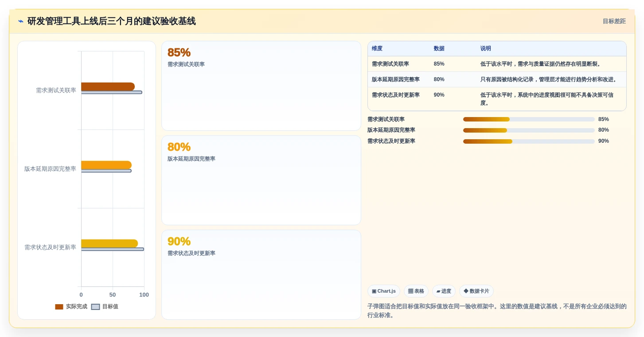Click the 需求状态及时更新率 y-axis label
The image size is (644, 337).
50,247
